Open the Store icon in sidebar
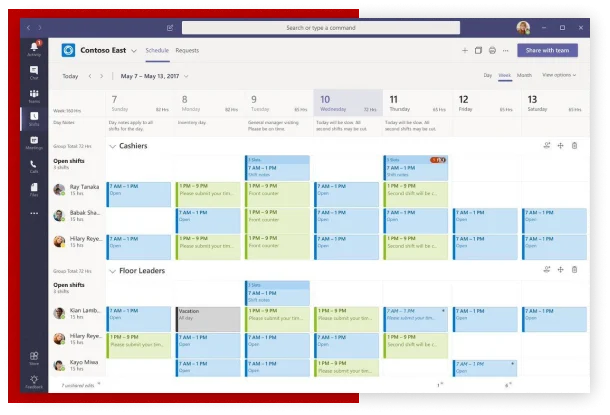610x415 pixels. [34, 357]
